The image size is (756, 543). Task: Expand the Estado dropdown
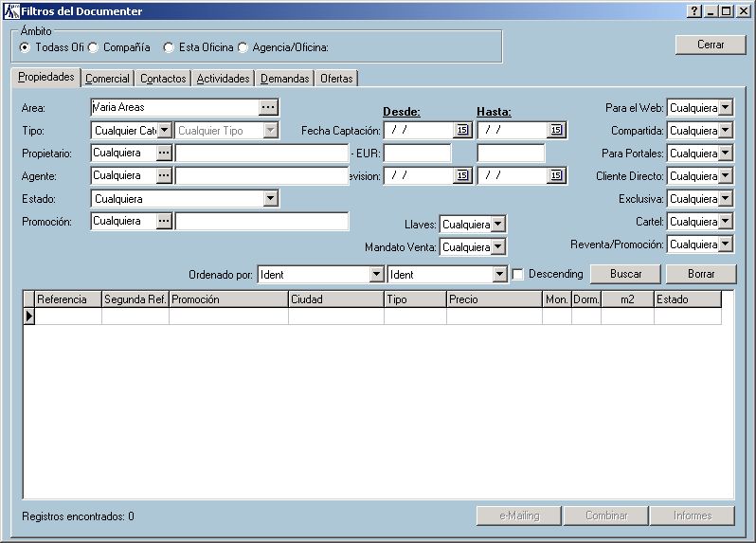click(x=271, y=198)
